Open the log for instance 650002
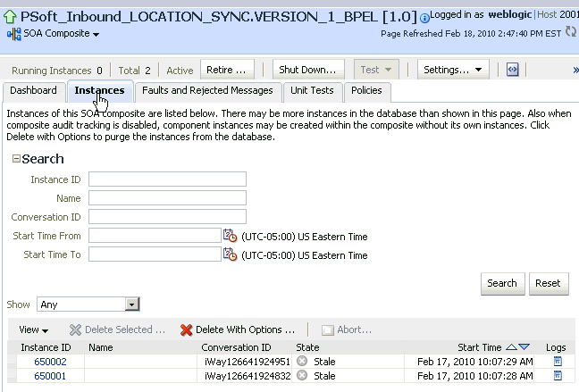 [x=558, y=362]
